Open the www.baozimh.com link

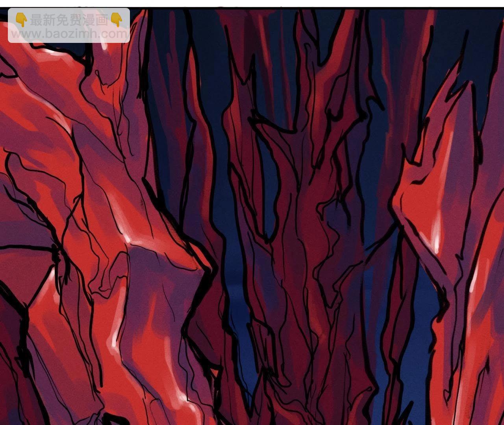69,34
